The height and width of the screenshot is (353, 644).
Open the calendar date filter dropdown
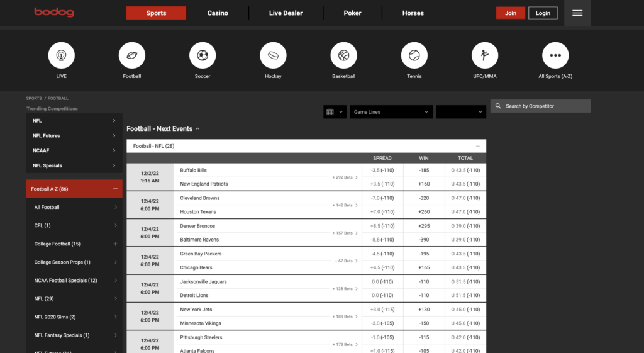[x=335, y=112]
